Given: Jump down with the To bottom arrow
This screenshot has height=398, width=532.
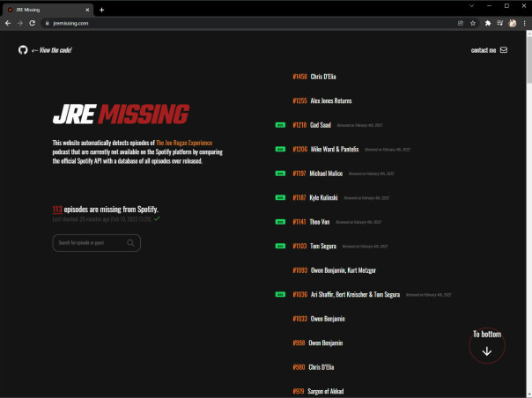Looking at the screenshot, I should tap(487, 351).
